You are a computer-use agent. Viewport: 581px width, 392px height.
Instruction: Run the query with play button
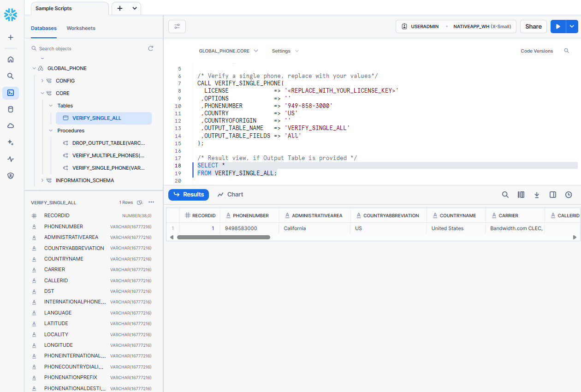pyautogui.click(x=558, y=27)
